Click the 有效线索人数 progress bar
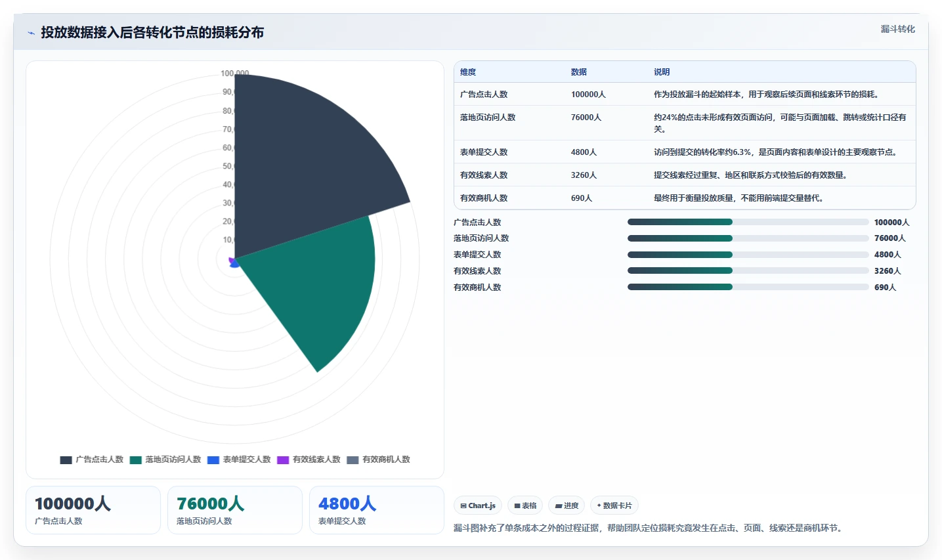This screenshot has height=560, width=942. coord(748,270)
